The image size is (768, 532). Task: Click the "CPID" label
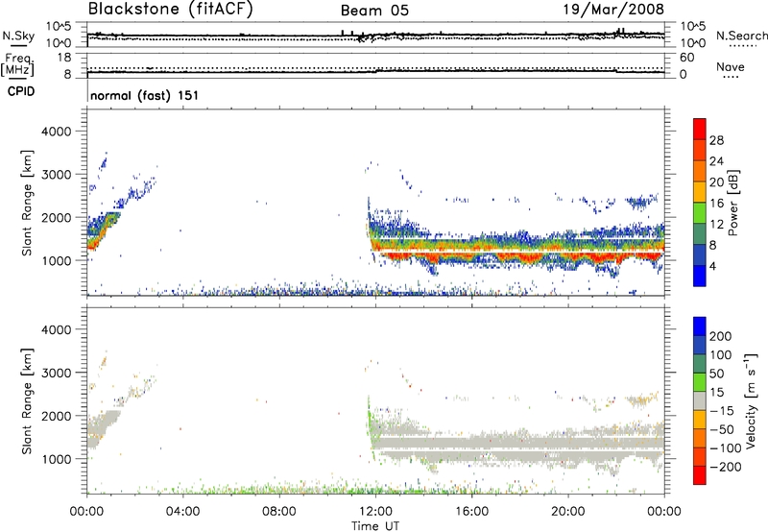pyautogui.click(x=21, y=91)
